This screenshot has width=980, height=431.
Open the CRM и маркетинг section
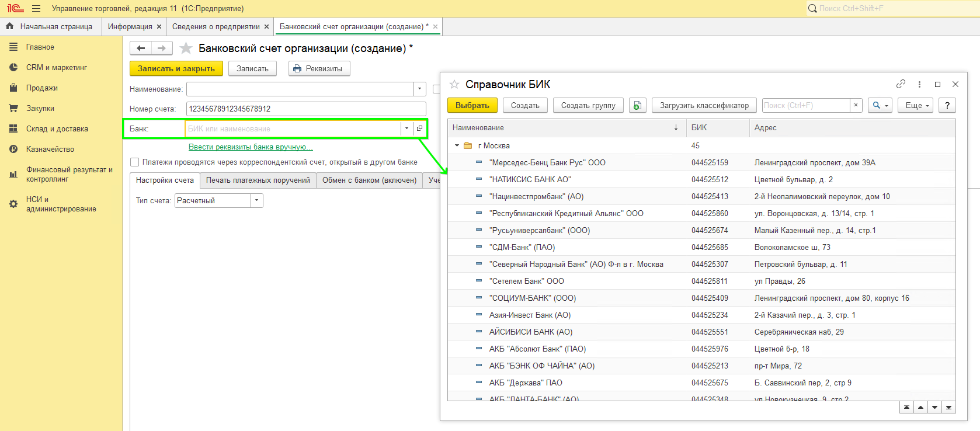coord(56,68)
